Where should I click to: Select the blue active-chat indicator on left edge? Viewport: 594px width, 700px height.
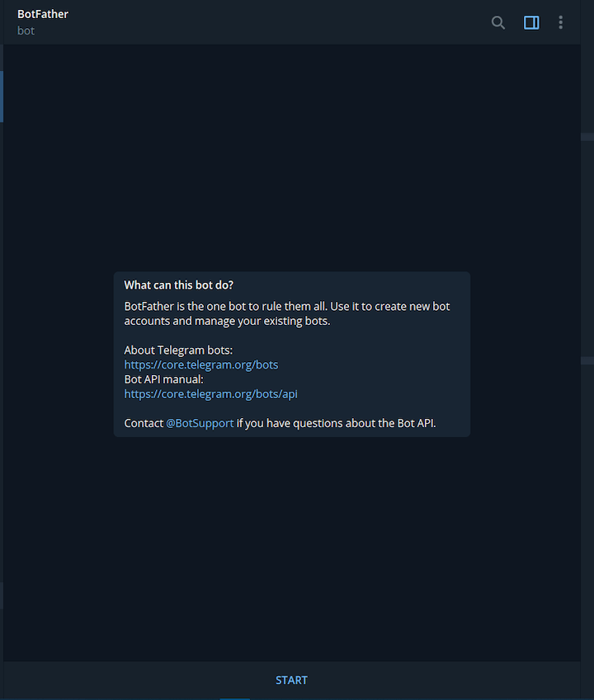tap(2, 96)
